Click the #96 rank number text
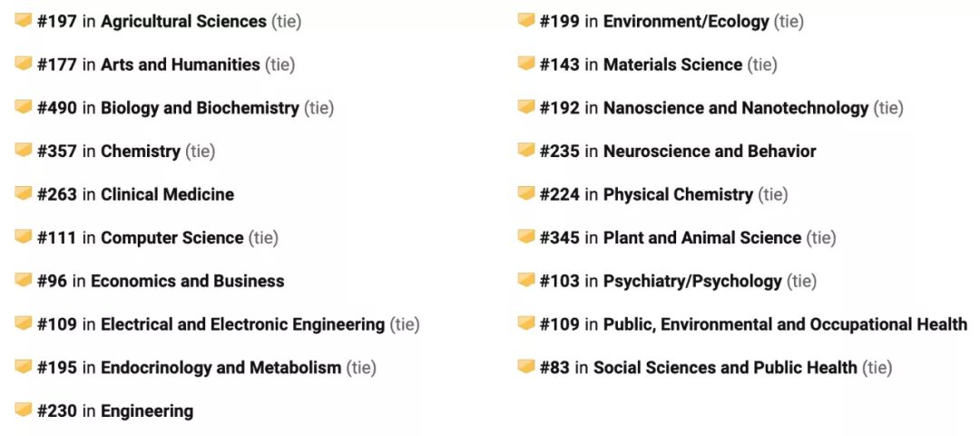980x436 pixels. click(52, 282)
